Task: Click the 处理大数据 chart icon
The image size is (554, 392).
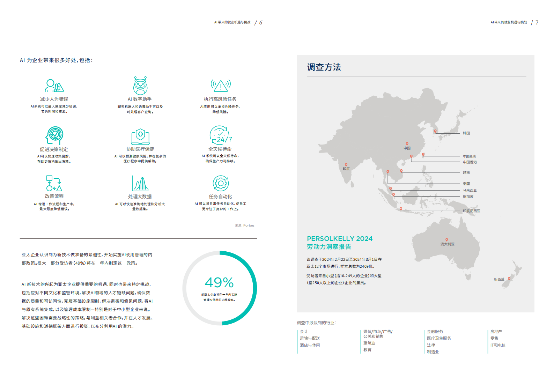Action: 140,183
